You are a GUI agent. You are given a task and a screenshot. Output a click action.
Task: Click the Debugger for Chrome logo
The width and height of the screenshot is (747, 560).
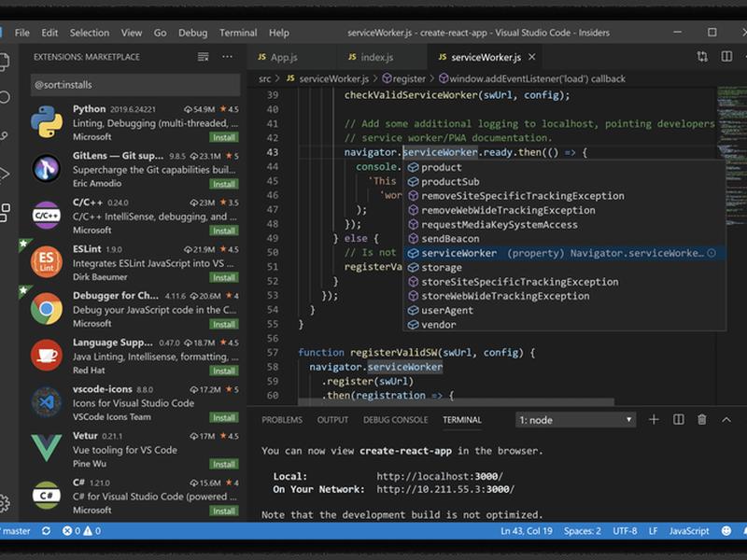point(46,309)
